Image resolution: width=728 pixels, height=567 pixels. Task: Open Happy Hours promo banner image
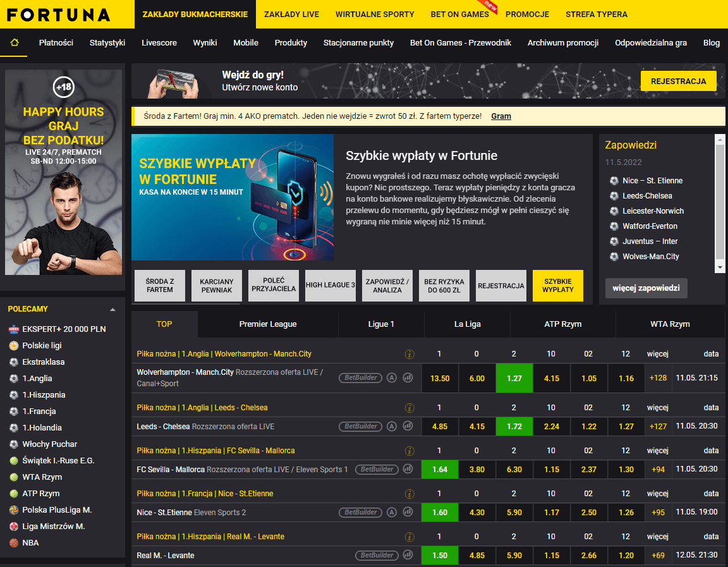tap(64, 173)
